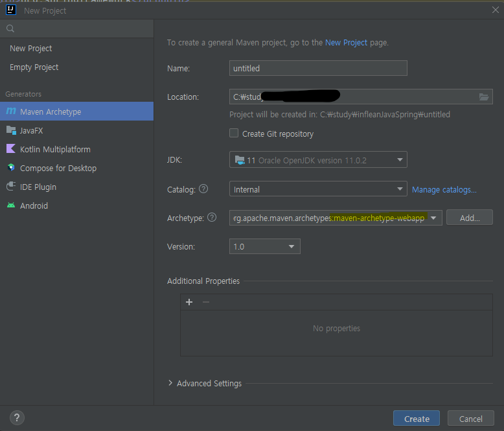This screenshot has width=504, height=431.
Task: Open the Catalog Internal dropdown
Action: point(318,189)
